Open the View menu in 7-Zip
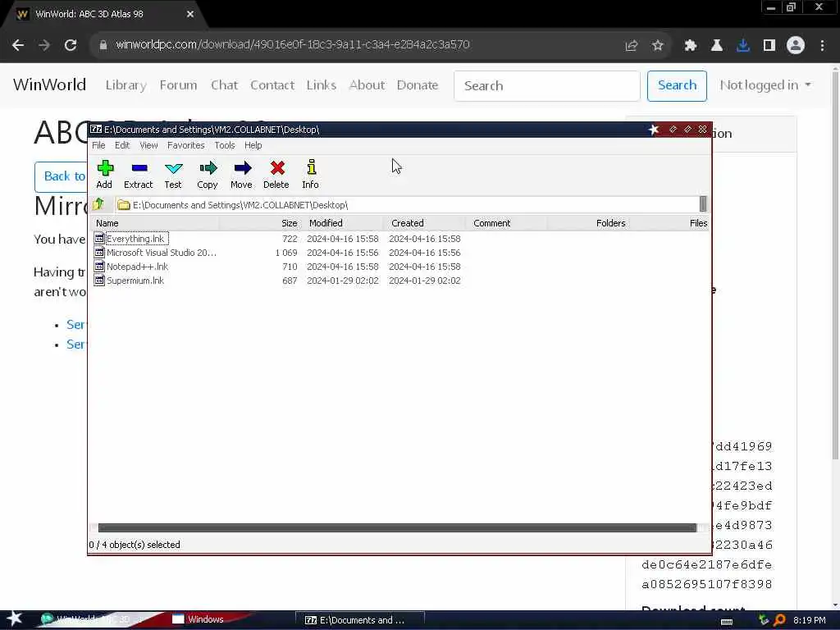Image resolution: width=840 pixels, height=630 pixels. pyautogui.click(x=149, y=145)
